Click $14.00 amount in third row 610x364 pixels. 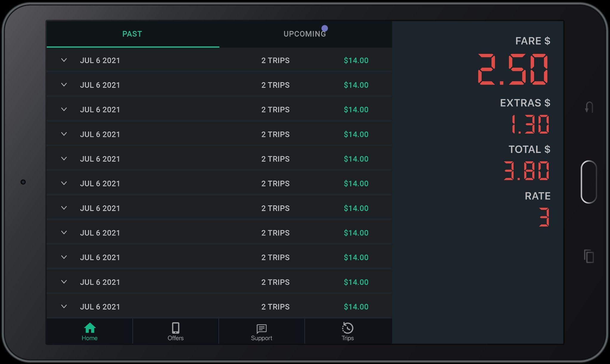(x=356, y=110)
